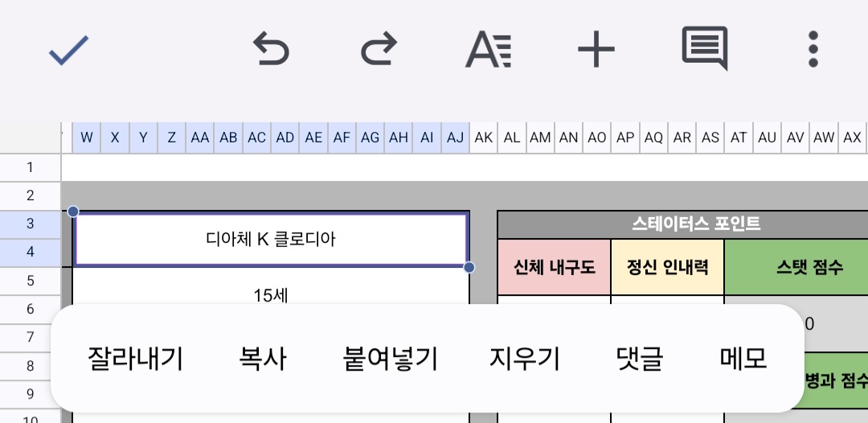Image resolution: width=868 pixels, height=423 pixels.
Task: Tap 댓글 in the context menu
Action: [639, 359]
